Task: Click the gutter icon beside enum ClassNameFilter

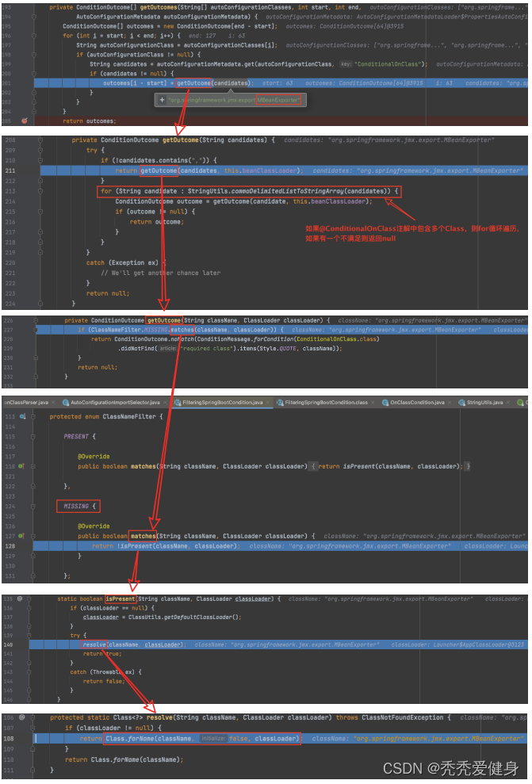Action: coord(22,416)
